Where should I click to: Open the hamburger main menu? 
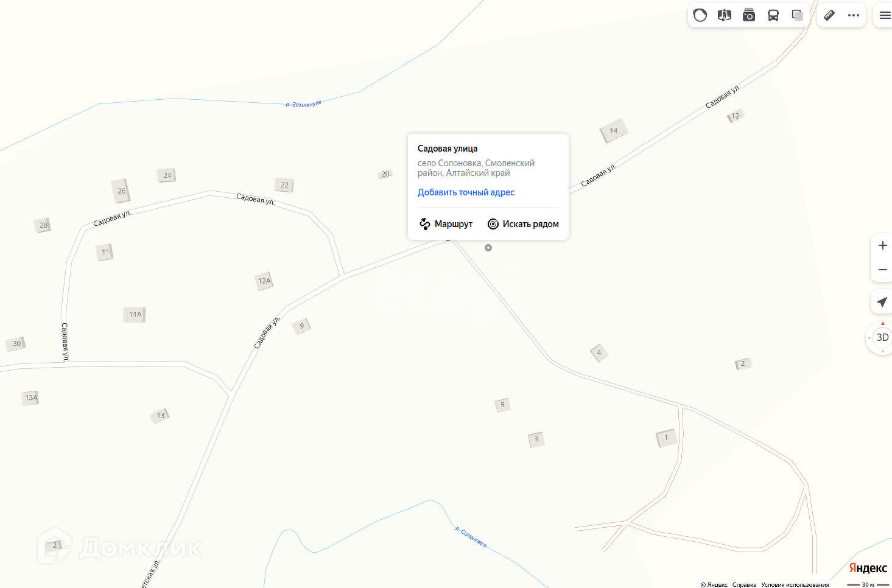click(885, 15)
